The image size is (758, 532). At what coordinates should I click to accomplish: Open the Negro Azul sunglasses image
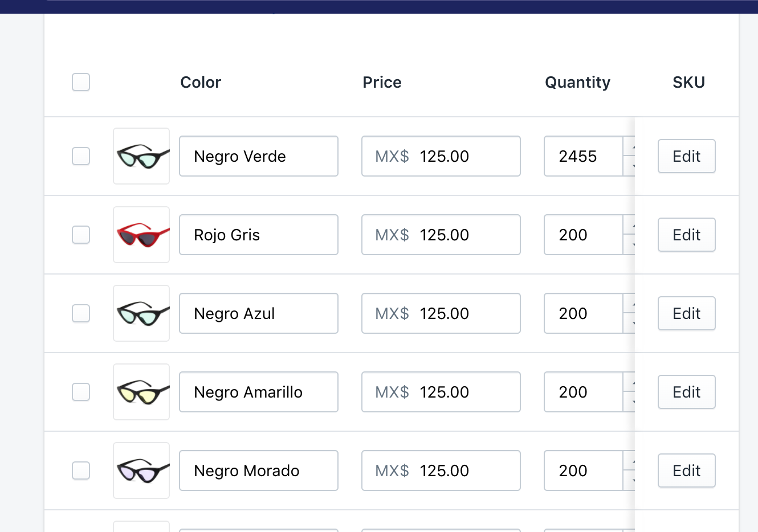point(141,313)
